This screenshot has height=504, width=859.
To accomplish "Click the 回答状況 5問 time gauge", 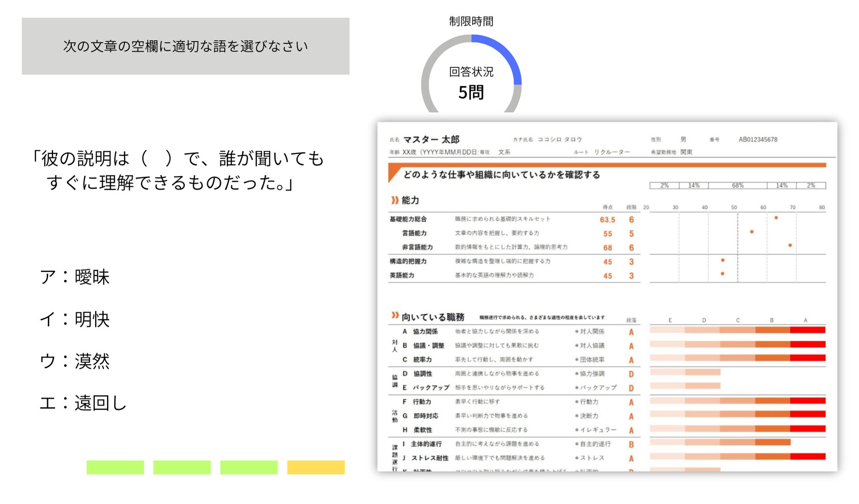I will click(471, 74).
